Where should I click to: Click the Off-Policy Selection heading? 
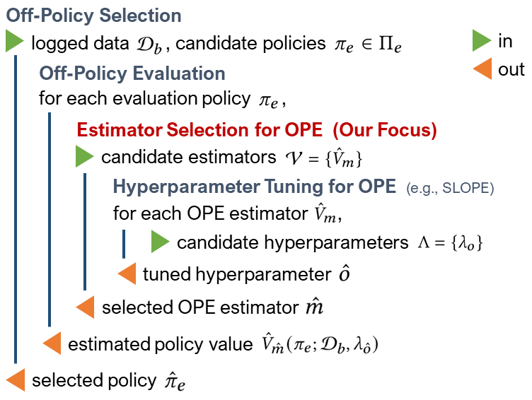pyautogui.click(x=93, y=16)
